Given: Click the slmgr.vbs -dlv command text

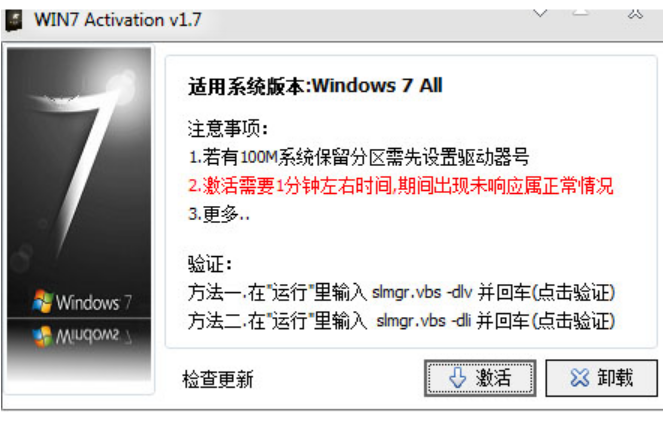Looking at the screenshot, I should click(x=422, y=293).
